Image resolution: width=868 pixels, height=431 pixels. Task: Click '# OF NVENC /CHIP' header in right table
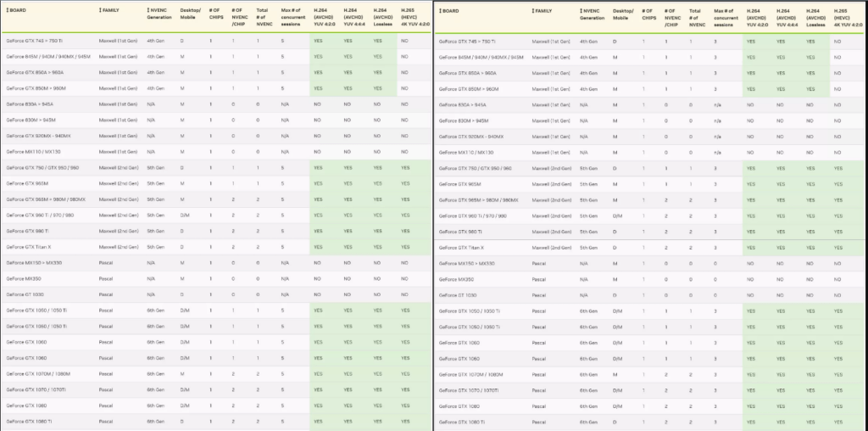pyautogui.click(x=672, y=18)
